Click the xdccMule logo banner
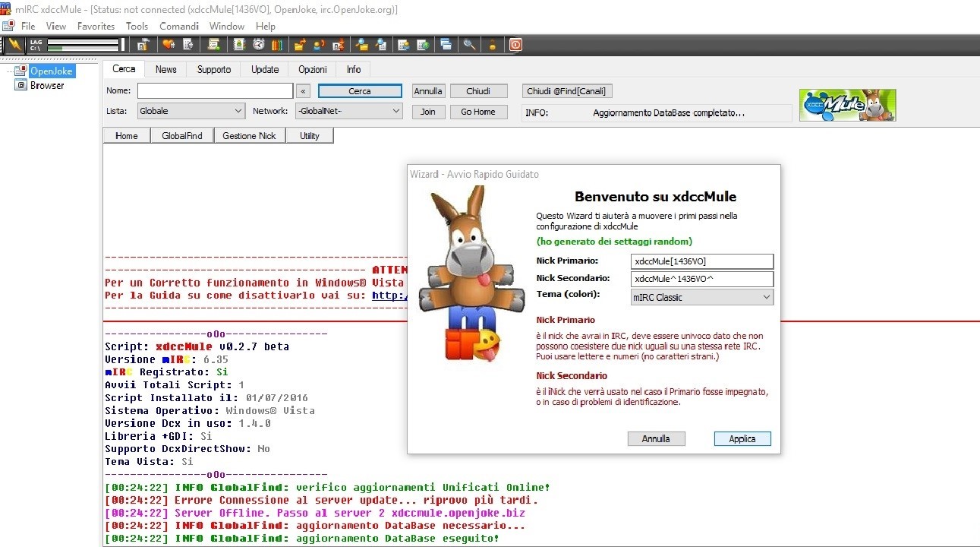The width and height of the screenshot is (980, 547). tap(848, 105)
